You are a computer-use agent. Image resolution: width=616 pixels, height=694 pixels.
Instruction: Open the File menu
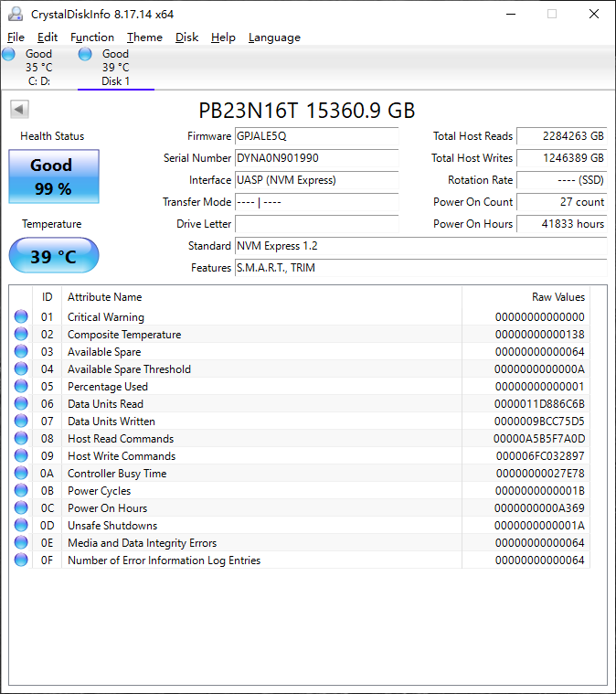[16, 37]
